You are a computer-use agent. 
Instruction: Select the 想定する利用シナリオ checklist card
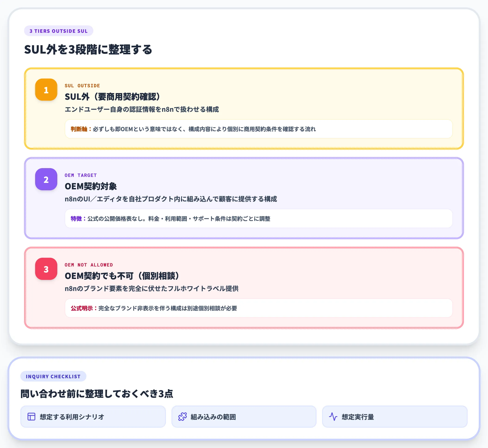tap(93, 417)
